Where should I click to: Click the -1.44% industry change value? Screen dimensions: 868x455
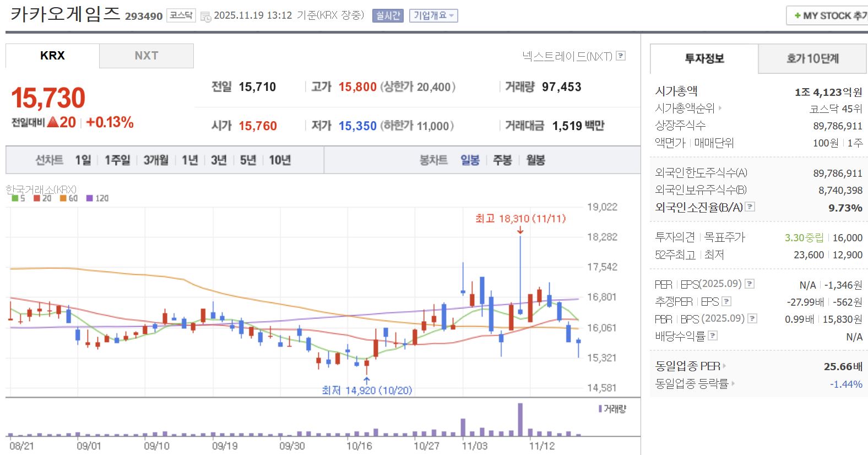(846, 384)
